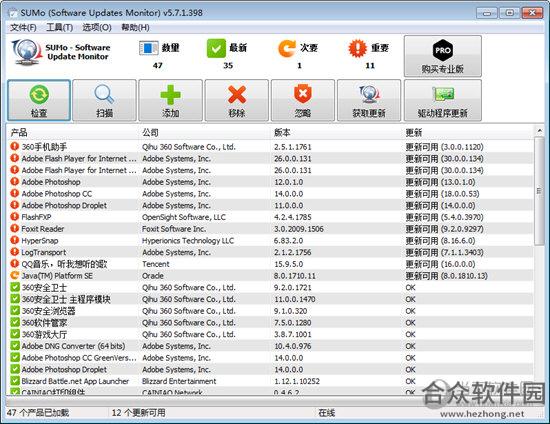Click 更新可用 (14.0.0.0) for Photoshop Droplet

(x=440, y=206)
